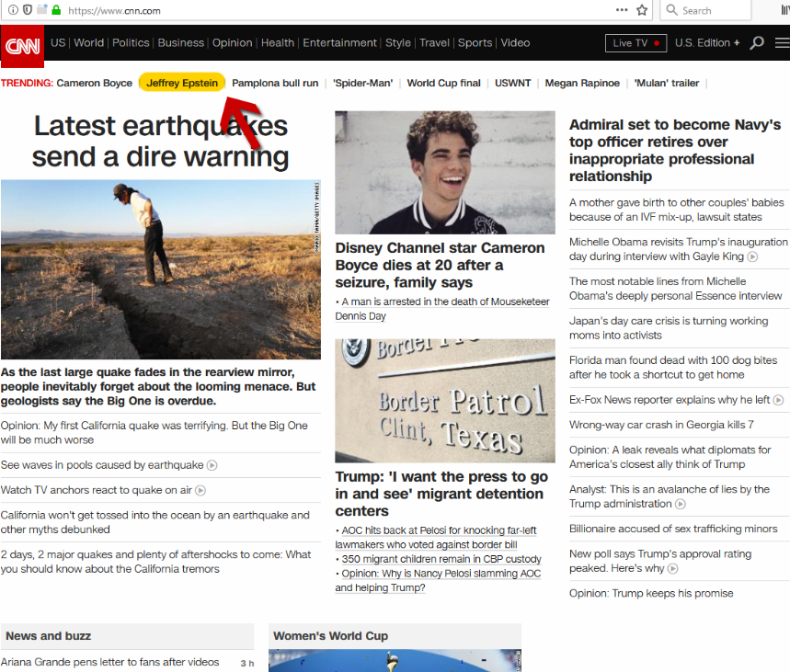Open Opinion: leak reveals diplomats think of Trump
Image resolution: width=790 pixels, height=672 pixels.
[670, 457]
